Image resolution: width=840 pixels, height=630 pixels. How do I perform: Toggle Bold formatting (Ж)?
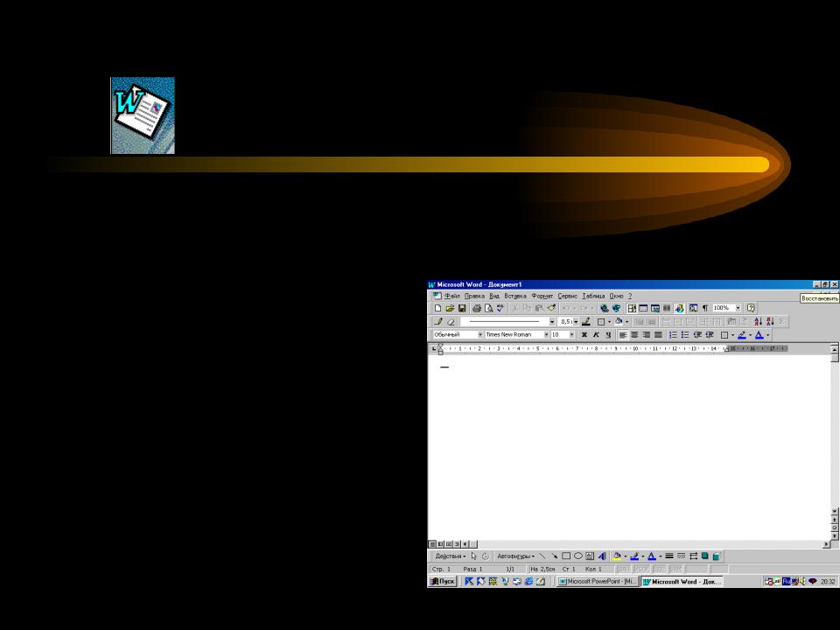584,335
